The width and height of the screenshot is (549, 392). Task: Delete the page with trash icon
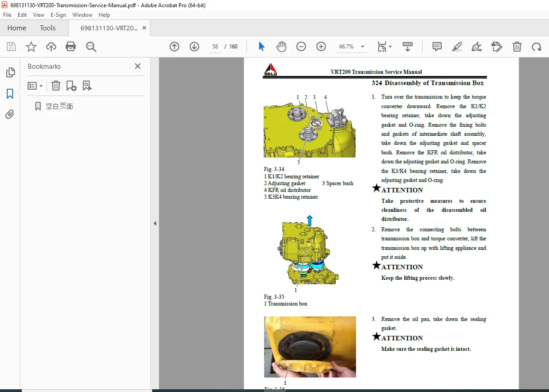517,47
